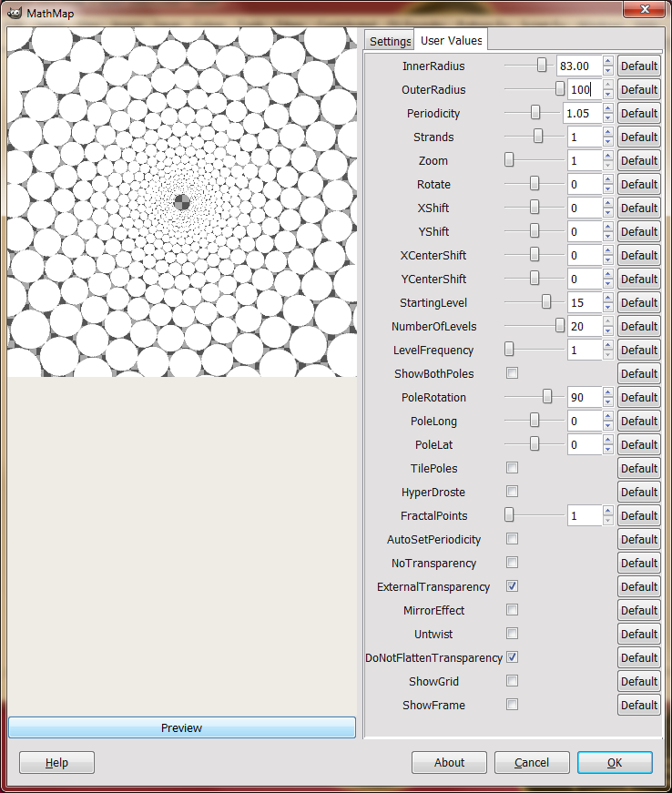The image size is (672, 793).
Task: Decrease XCenterShift using down arrow
Action: pyautogui.click(x=607, y=260)
